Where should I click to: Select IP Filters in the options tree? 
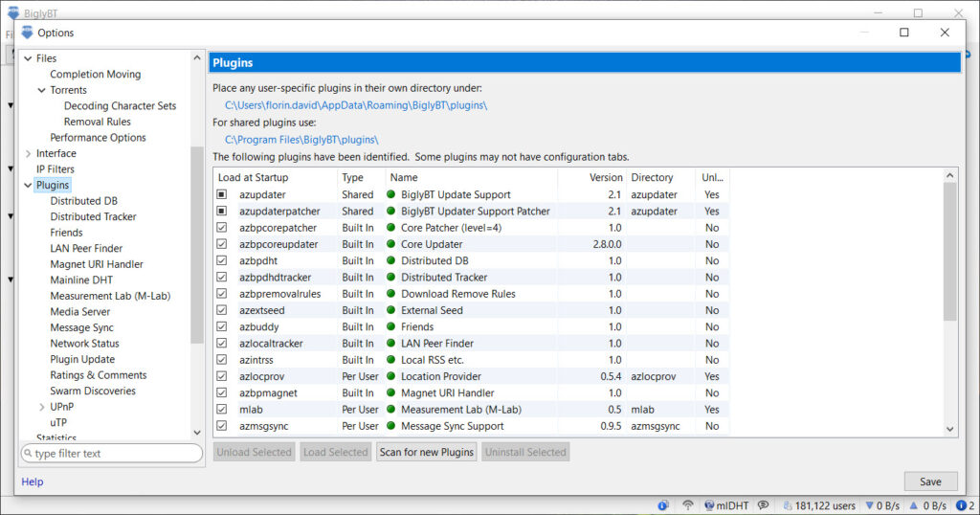[x=55, y=169]
